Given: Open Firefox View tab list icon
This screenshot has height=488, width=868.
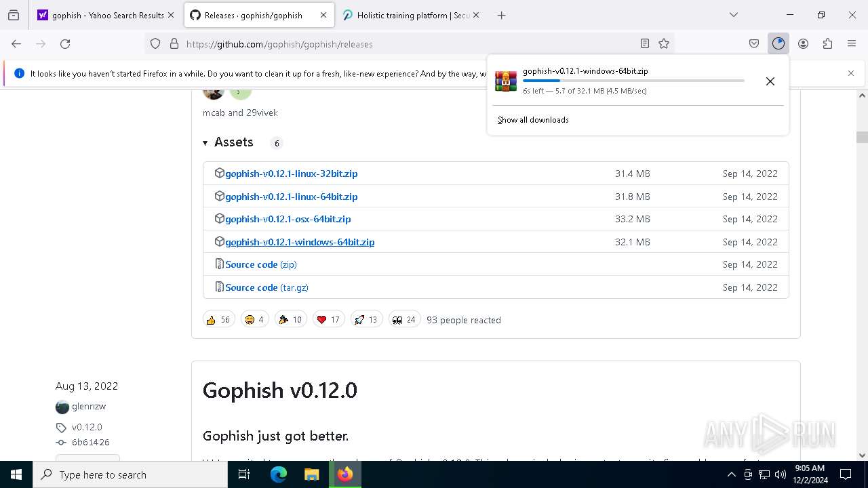Looking at the screenshot, I should 14,15.
